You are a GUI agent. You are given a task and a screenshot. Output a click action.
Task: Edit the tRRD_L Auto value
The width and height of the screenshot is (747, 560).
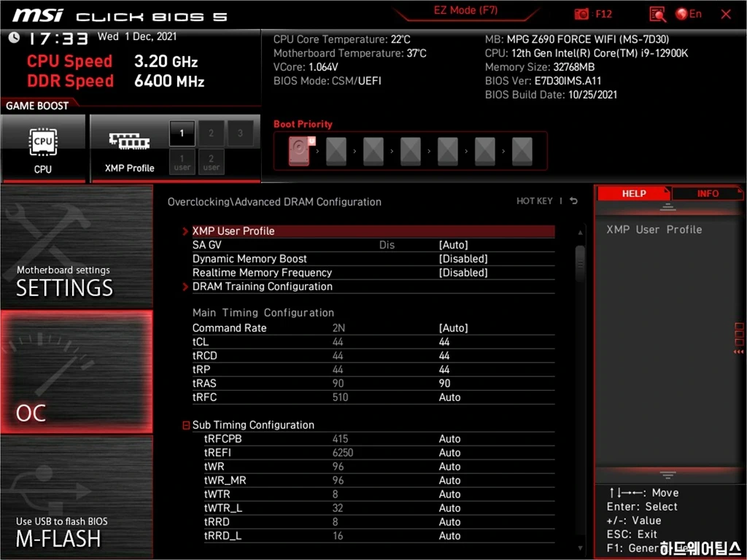pyautogui.click(x=449, y=536)
